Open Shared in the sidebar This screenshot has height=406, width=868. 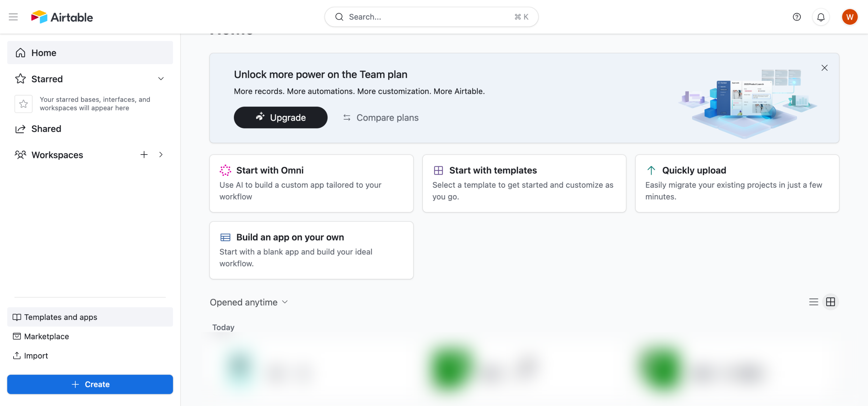46,129
